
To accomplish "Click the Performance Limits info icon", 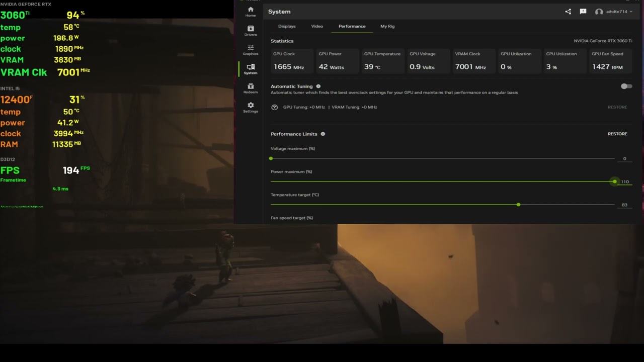I will tap(323, 134).
